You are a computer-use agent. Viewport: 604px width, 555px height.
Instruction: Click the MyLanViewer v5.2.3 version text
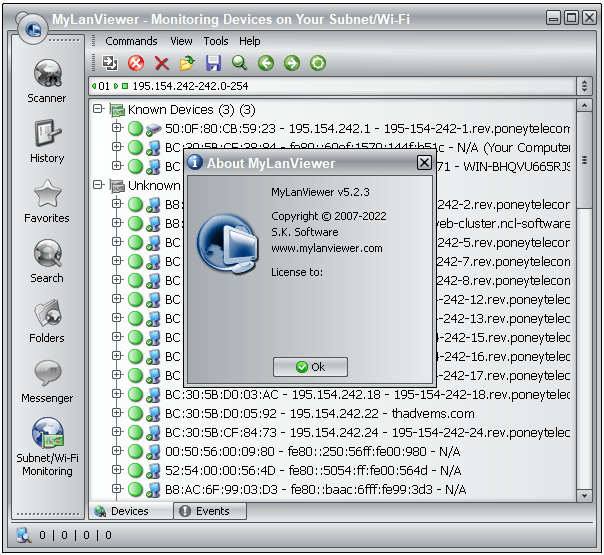(x=320, y=192)
